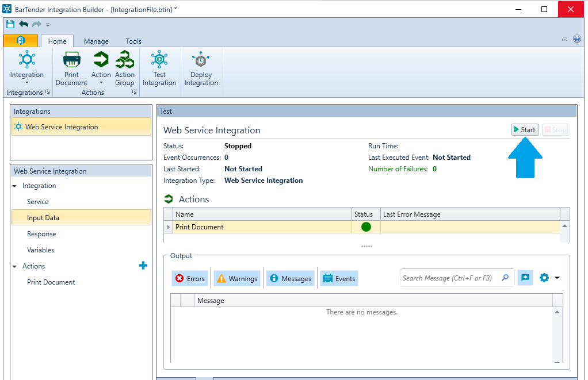Undo the last change
Viewport: 588px width, 380px height.
[24, 24]
